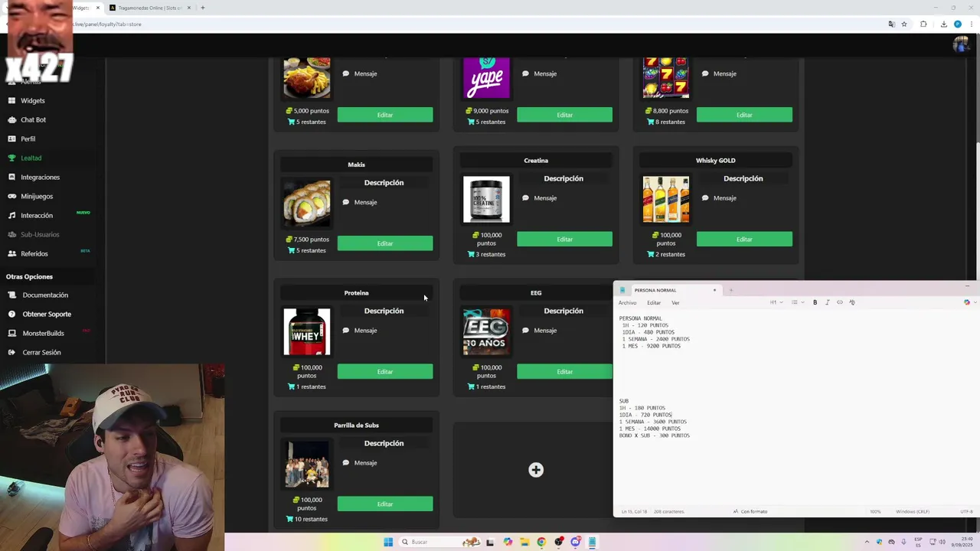980x551 pixels.
Task: Open Sub-Usuarios in the sidebar
Action: point(40,234)
